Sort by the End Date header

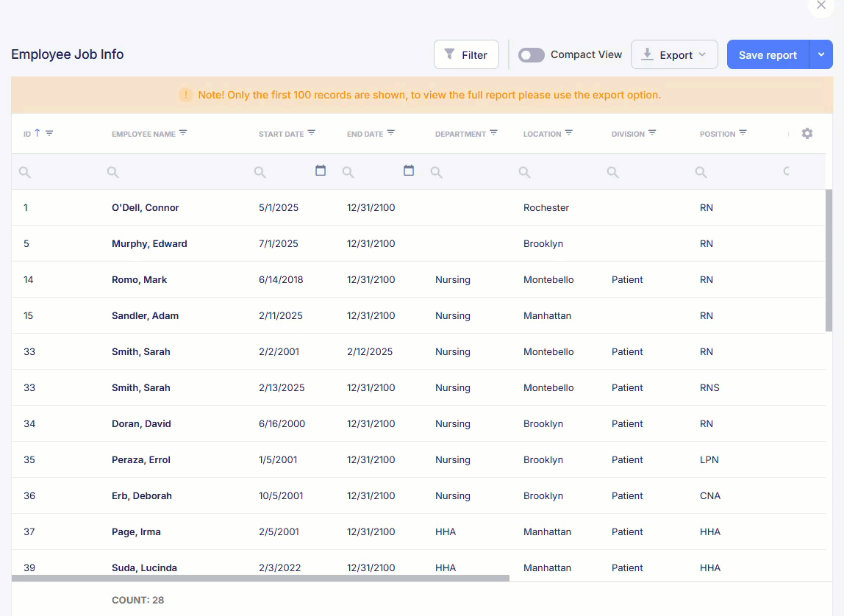coord(365,134)
